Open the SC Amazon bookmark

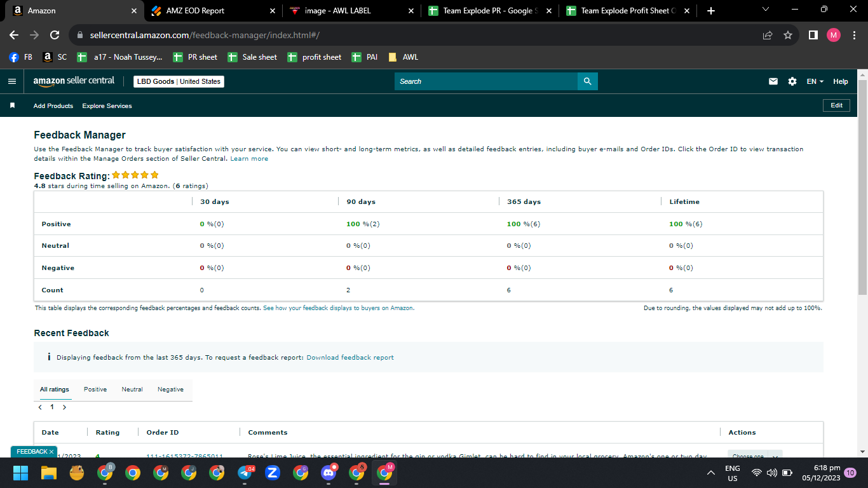pyautogui.click(x=55, y=57)
